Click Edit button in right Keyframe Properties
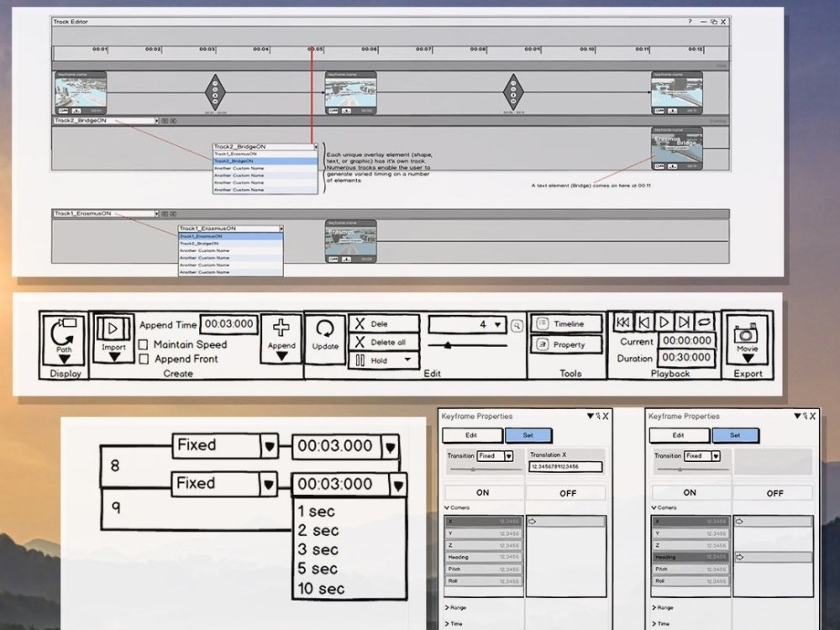This screenshot has width=840, height=630. (679, 435)
